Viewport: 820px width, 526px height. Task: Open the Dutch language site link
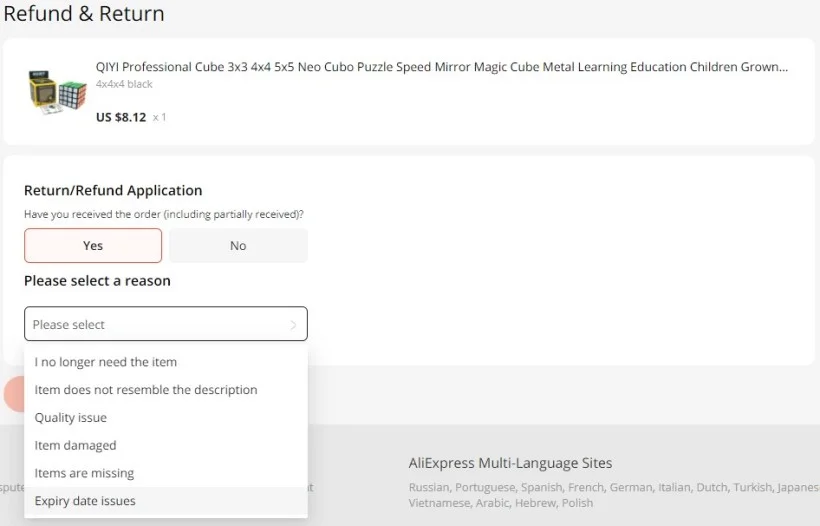(712, 487)
